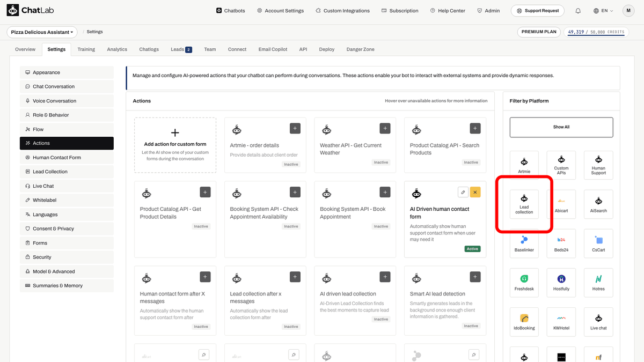This screenshot has width=644, height=362.
Task: Open the Admin menu item
Action: pyautogui.click(x=488, y=11)
